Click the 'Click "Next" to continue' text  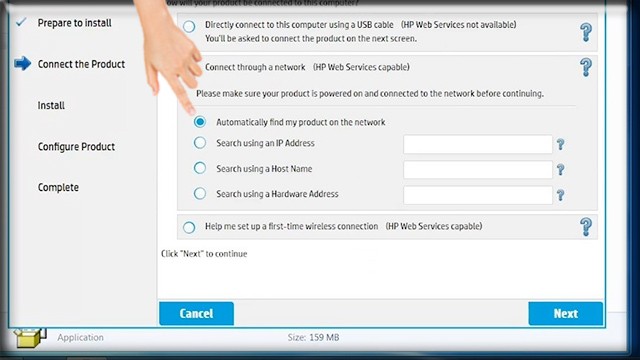[204, 253]
